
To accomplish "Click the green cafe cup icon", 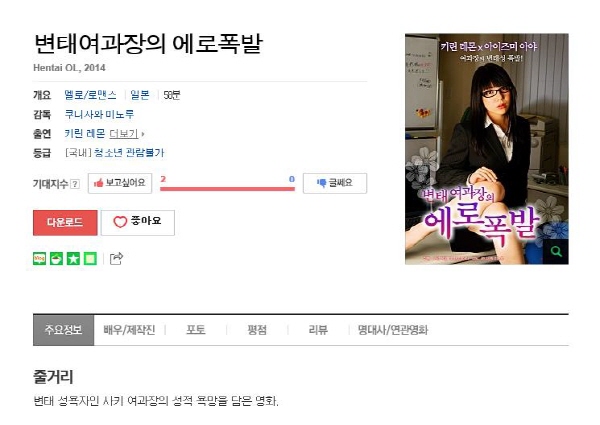I will click(56, 259).
